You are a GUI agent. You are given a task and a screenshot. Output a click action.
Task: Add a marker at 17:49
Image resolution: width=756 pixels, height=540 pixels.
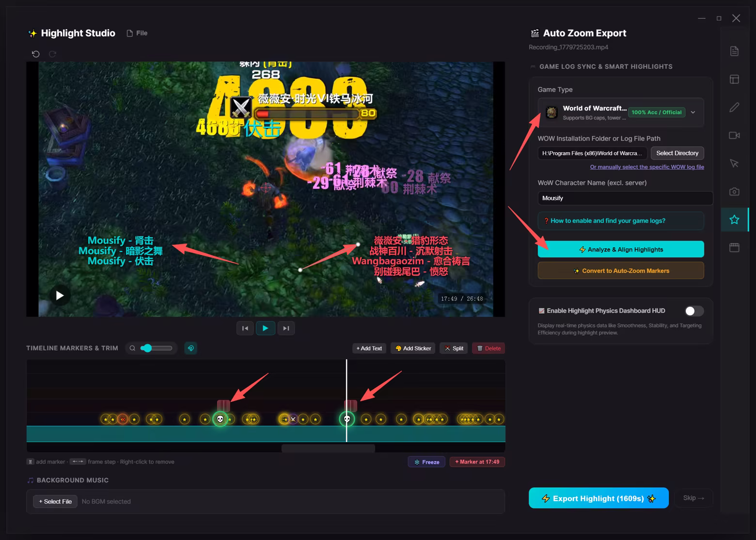click(477, 462)
